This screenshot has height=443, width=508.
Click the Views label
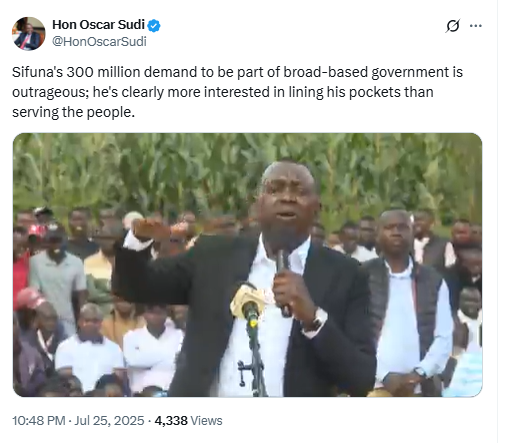[x=207, y=421]
